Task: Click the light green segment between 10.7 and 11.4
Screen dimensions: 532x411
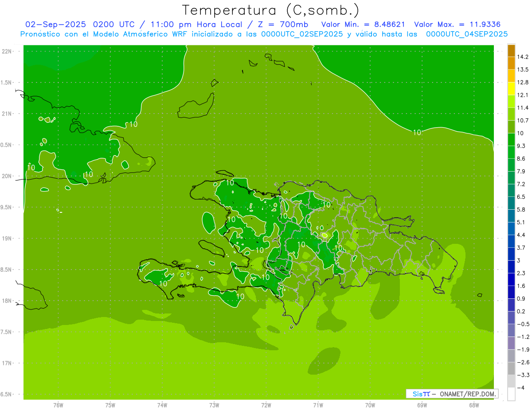Action: (x=511, y=114)
